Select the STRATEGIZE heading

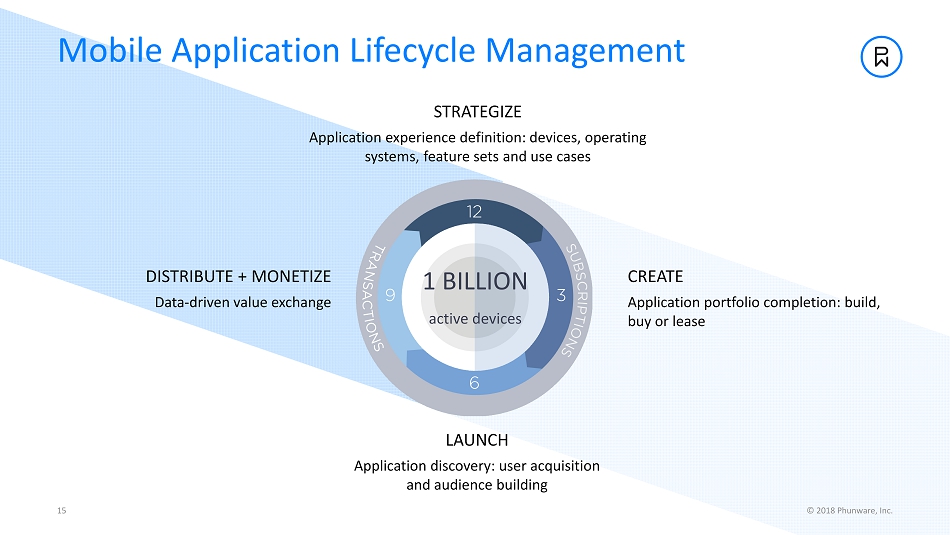click(x=477, y=111)
